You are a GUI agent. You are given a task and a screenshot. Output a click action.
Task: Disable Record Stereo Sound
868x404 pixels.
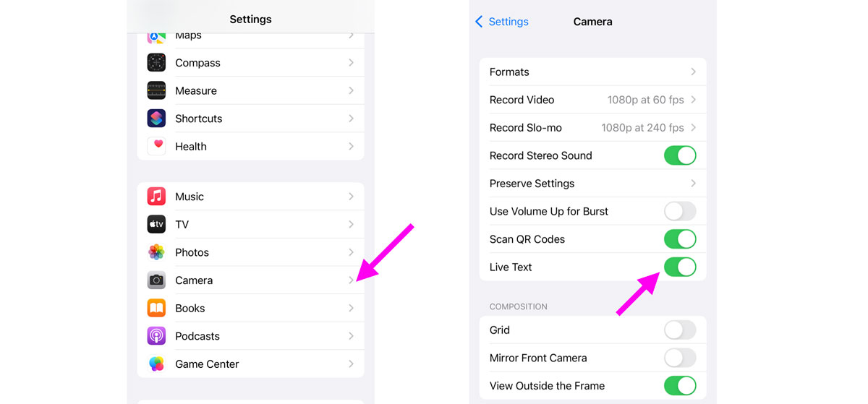(x=680, y=155)
